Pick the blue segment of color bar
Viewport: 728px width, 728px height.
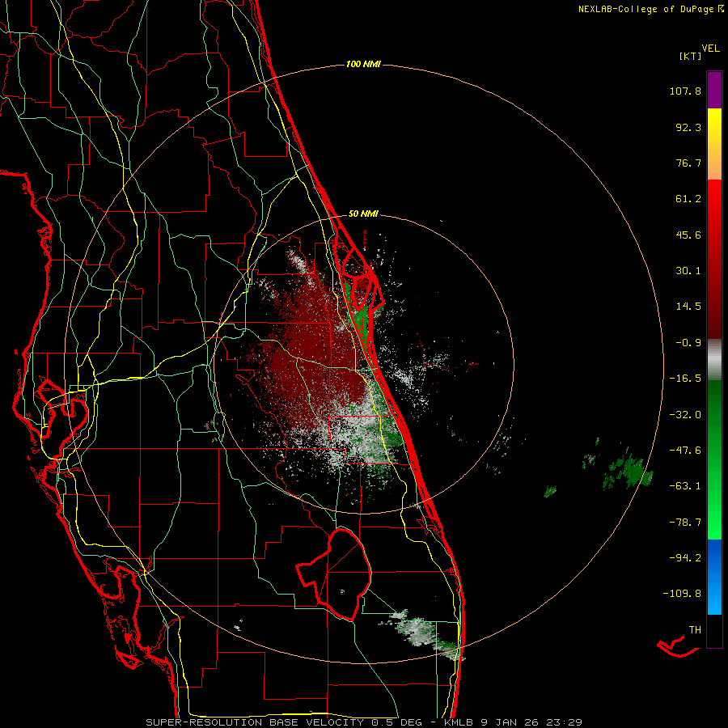click(x=714, y=577)
